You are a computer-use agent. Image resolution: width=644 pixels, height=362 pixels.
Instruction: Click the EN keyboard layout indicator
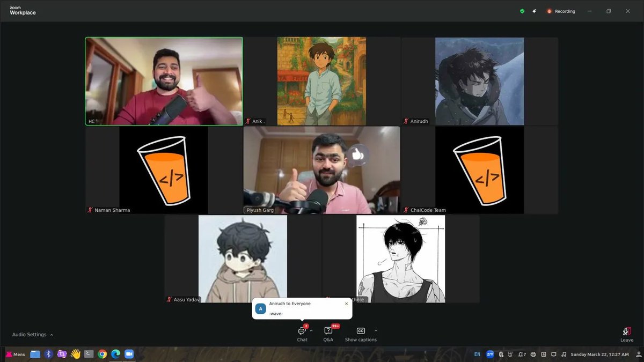pos(477,354)
